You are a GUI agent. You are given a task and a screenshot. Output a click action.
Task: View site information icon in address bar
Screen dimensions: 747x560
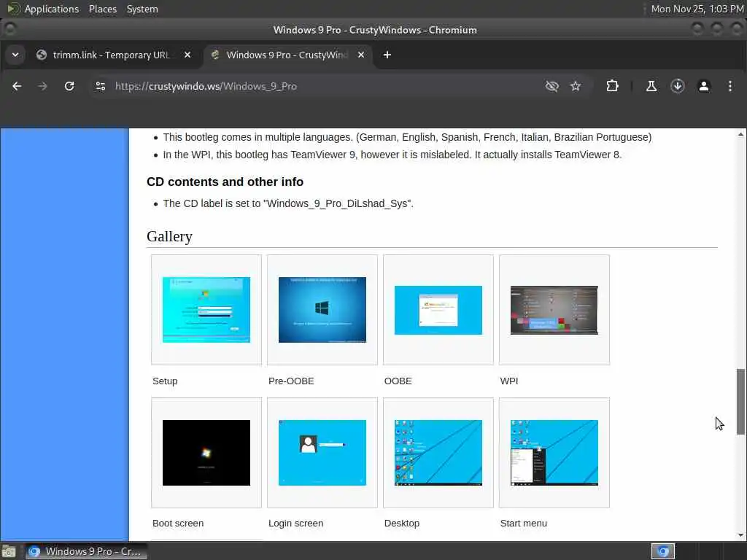(x=100, y=86)
